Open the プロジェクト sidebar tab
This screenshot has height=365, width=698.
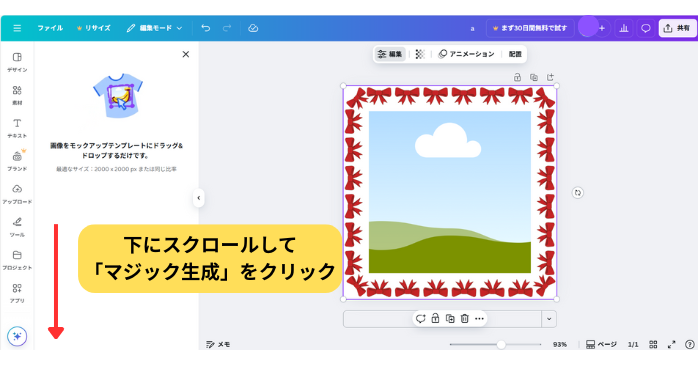click(x=17, y=260)
